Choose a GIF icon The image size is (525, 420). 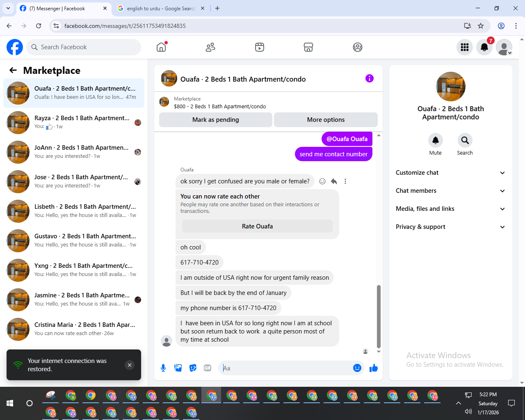[x=208, y=368]
